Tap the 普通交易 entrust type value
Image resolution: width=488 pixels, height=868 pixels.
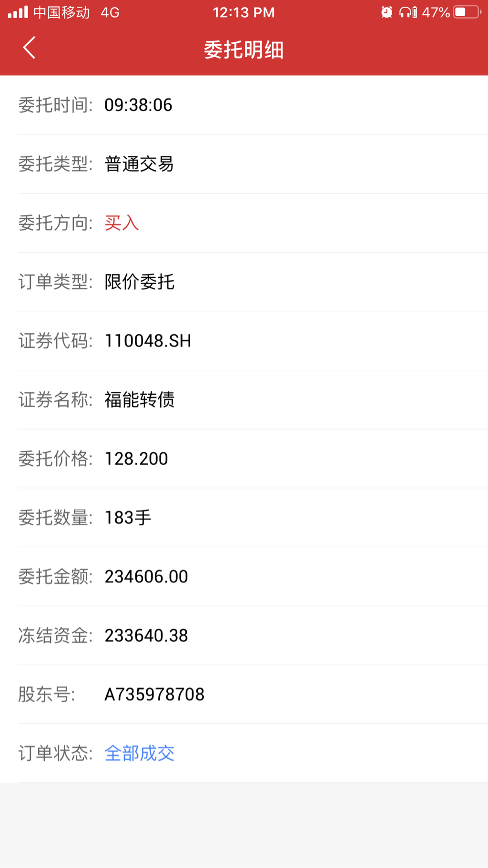point(139,164)
